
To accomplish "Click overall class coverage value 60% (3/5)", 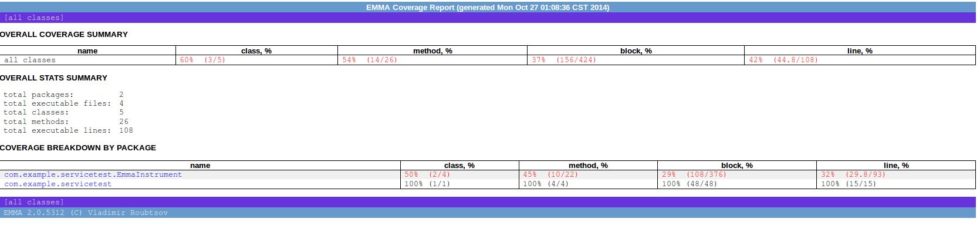I will click(202, 60).
